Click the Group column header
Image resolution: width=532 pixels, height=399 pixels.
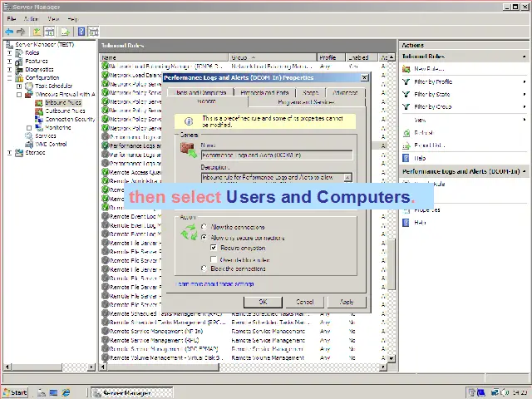point(273,57)
